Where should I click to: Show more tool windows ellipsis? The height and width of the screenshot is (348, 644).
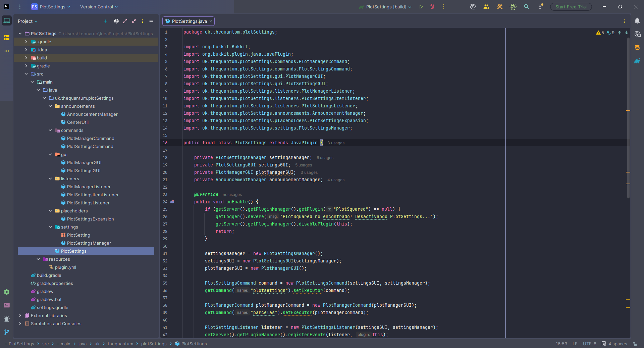[7, 51]
